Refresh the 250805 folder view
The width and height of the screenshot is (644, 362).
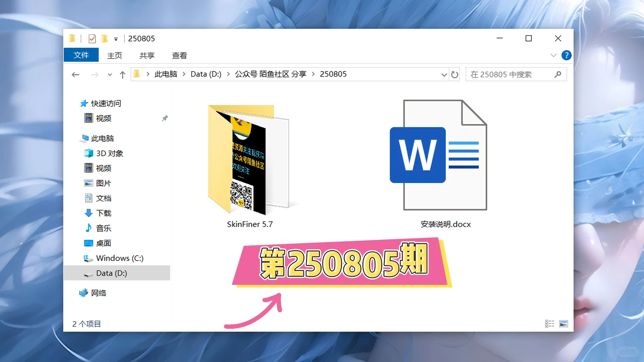[454, 74]
